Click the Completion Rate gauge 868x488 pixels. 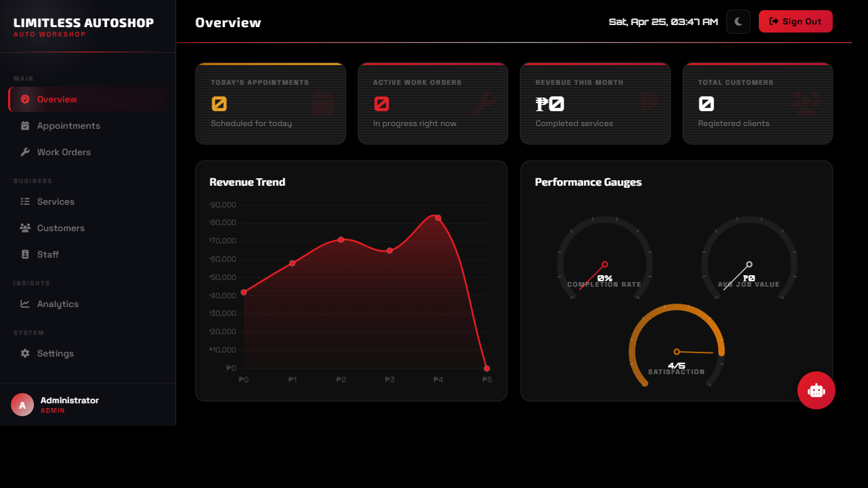tap(605, 258)
